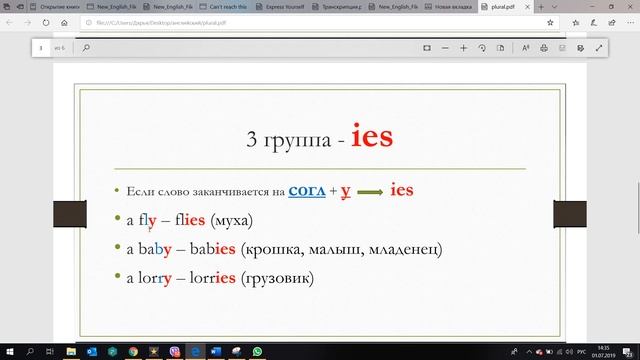Click the page scrollbar thumb
The width and height of the screenshot is (640, 360).
tap(638, 207)
